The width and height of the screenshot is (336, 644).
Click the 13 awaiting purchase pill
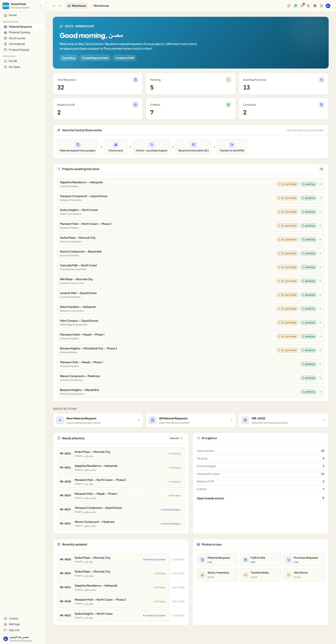95,58
